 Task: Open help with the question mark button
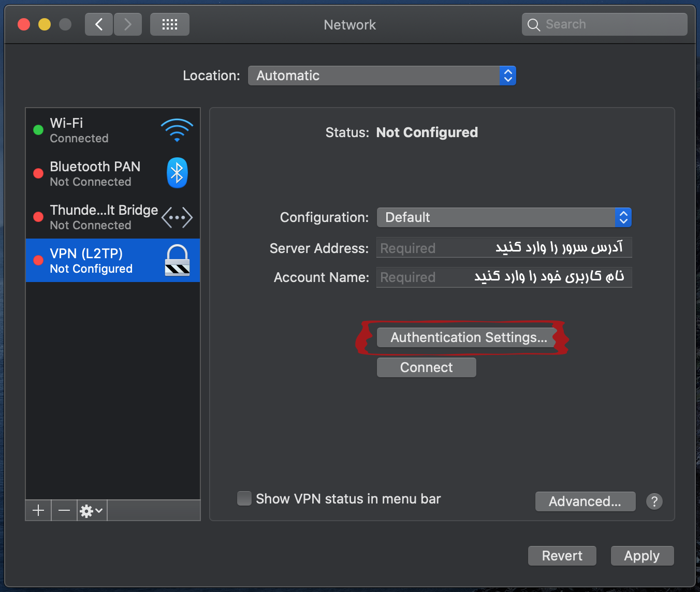654,501
